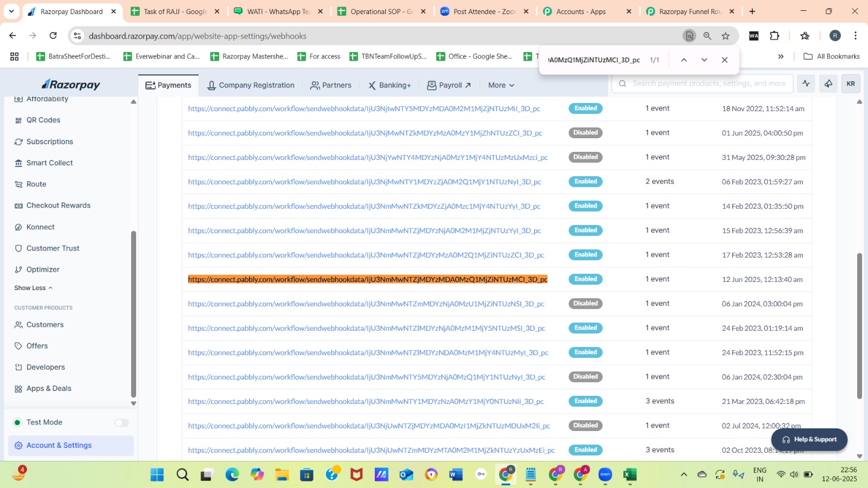The height and width of the screenshot is (488, 868).
Task: Open Windows taskbar Search
Action: click(183, 475)
